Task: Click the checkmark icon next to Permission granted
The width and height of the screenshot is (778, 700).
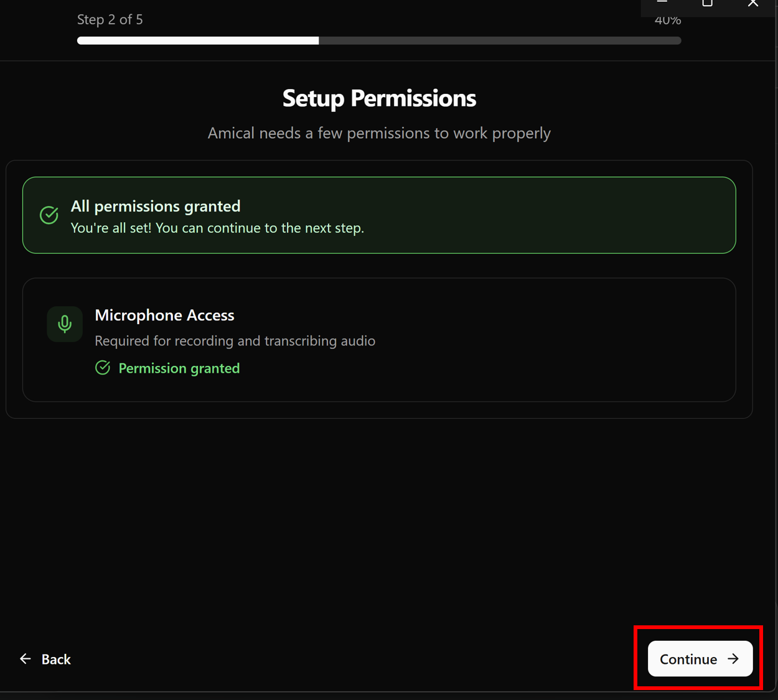Action: tap(103, 368)
